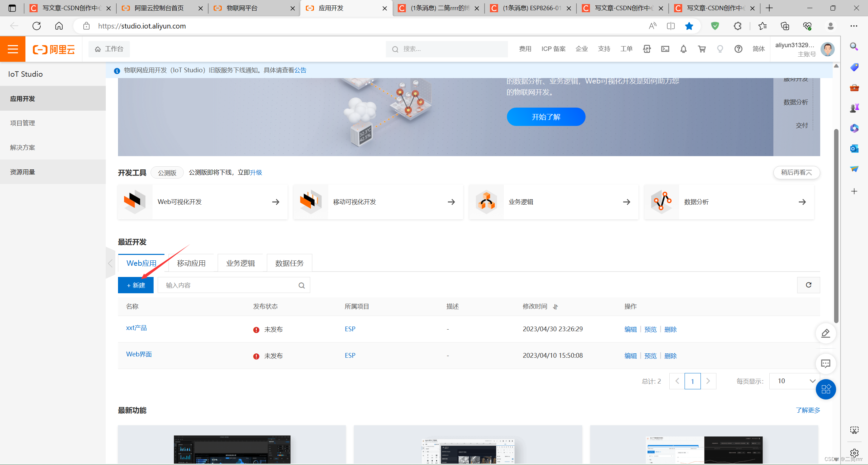Click the magnifier in the 输入内容 search box
Screen dimensions: 868x465
coord(301,285)
